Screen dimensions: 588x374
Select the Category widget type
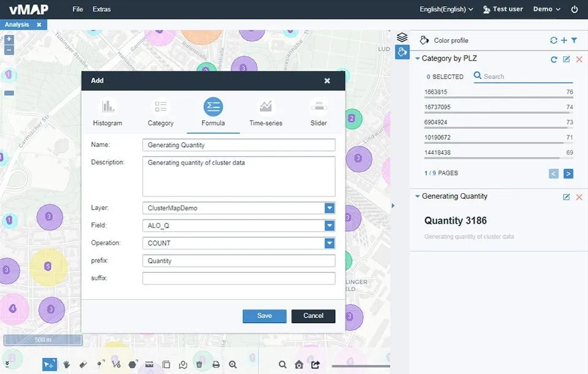tap(160, 112)
